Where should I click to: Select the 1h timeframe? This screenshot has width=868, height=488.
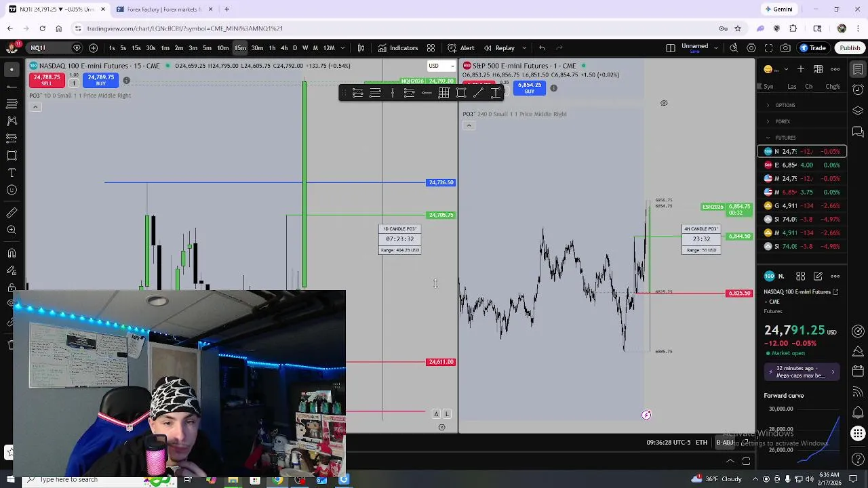point(272,48)
